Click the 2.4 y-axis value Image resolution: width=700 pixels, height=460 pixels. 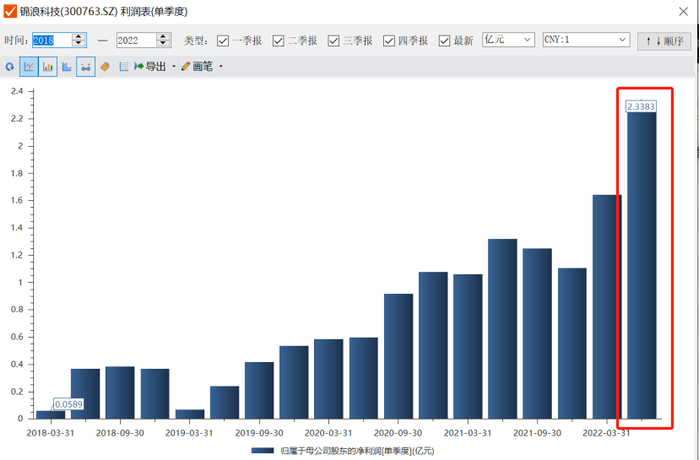[x=17, y=91]
